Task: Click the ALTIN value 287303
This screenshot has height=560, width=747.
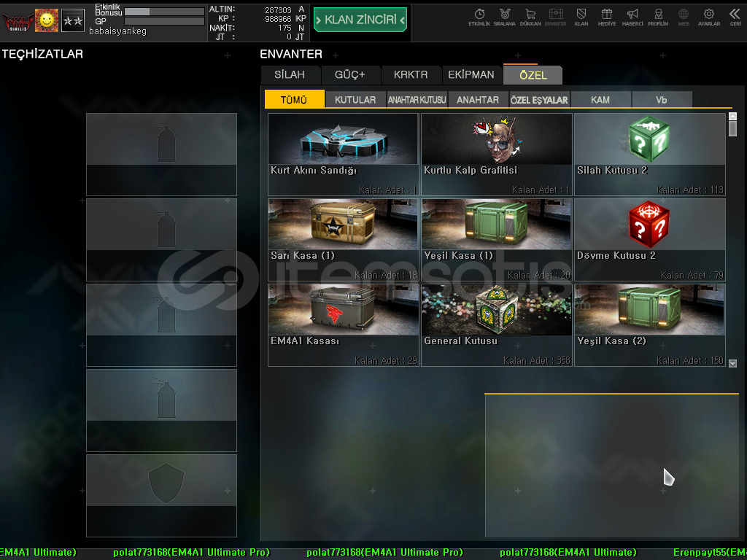Action: pyautogui.click(x=278, y=10)
